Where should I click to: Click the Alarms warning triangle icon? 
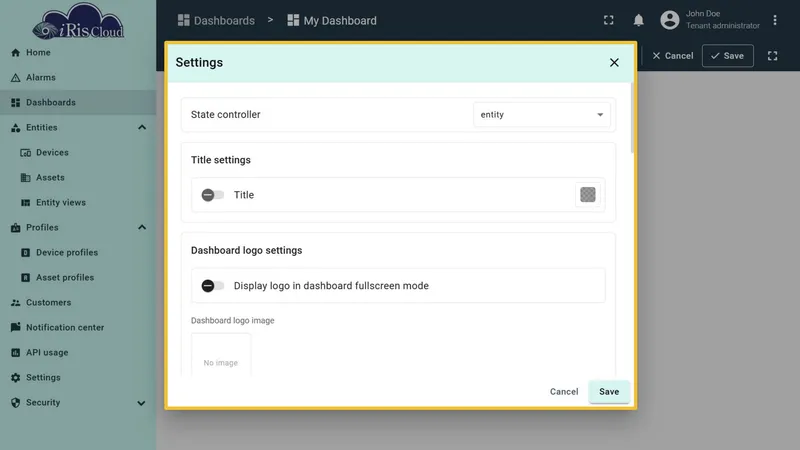coord(15,78)
